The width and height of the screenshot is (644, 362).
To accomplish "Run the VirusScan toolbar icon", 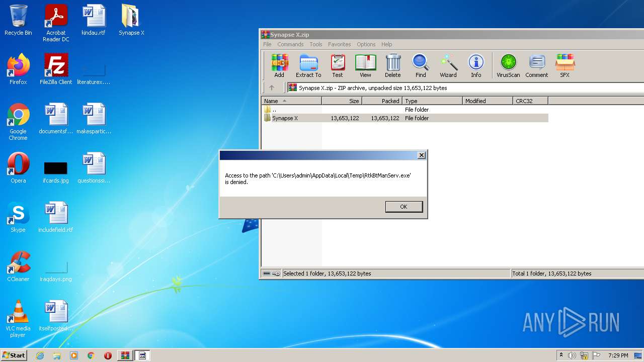I will coord(508,66).
